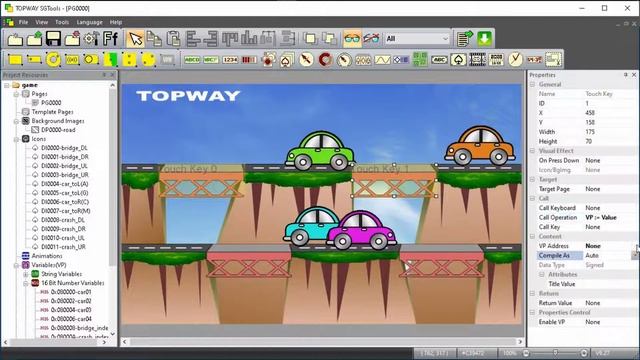
Task: Select the arrow pointer tool
Action: [x=135, y=39]
